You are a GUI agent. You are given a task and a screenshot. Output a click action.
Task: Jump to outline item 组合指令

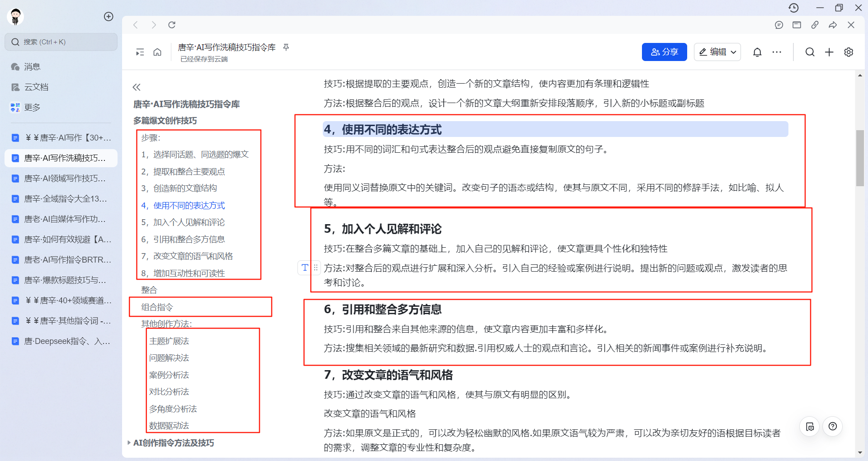157,307
